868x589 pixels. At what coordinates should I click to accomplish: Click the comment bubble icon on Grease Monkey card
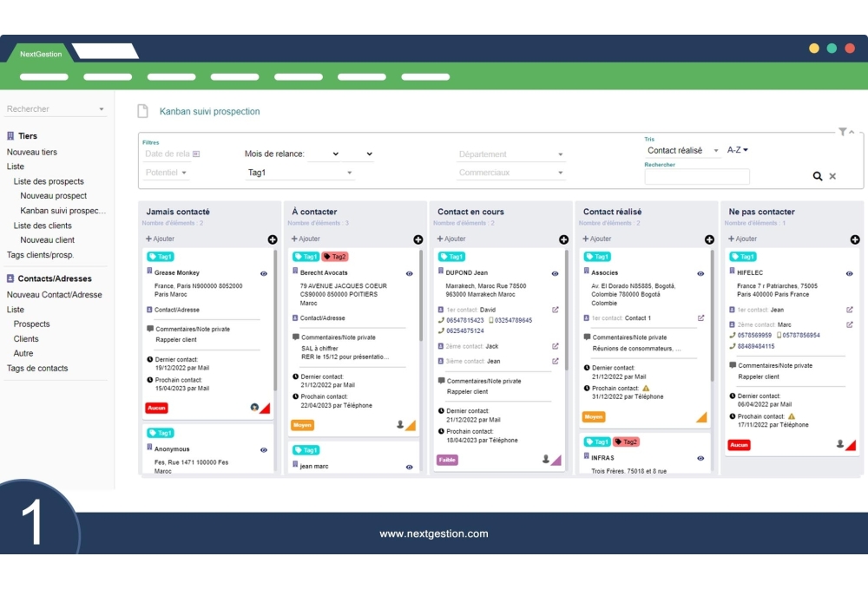[x=149, y=329]
